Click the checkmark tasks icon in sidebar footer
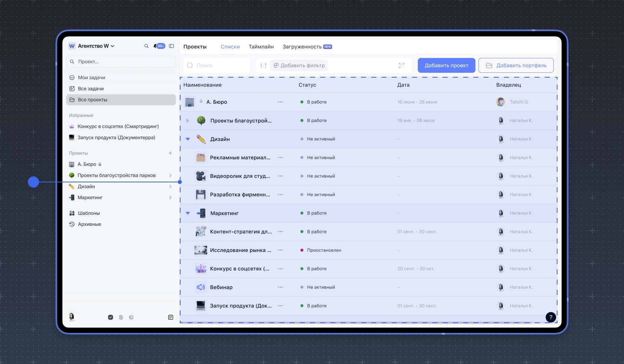This screenshot has width=624, height=364. pos(110,317)
